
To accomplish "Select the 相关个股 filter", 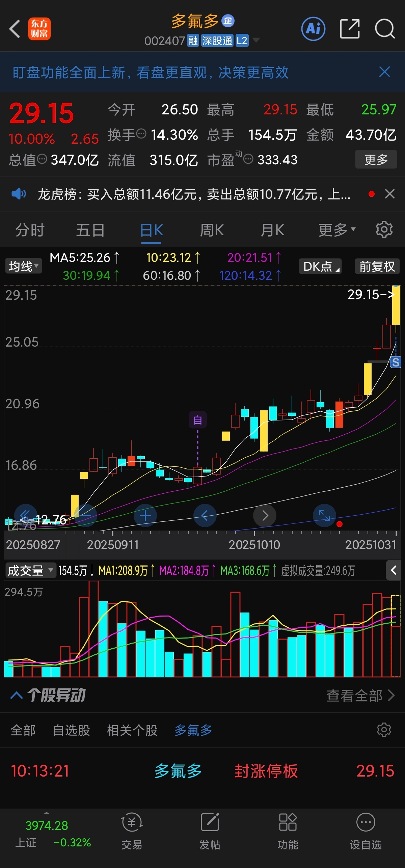I will 132,731.
